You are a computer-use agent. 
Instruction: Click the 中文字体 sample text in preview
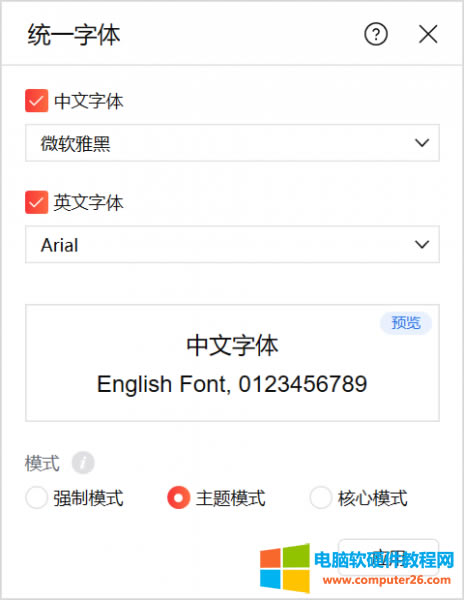[232, 346]
